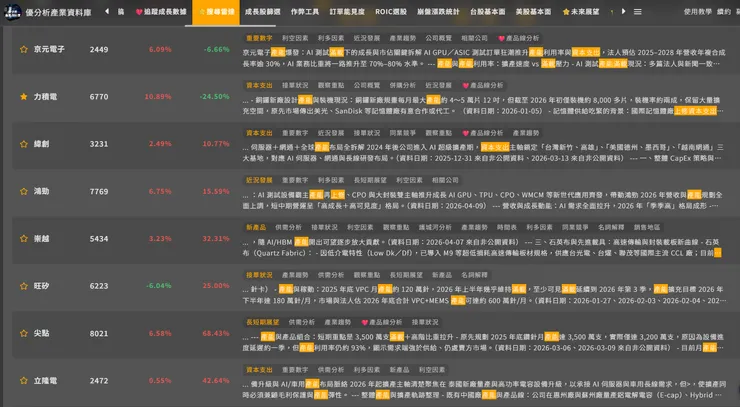Screen dimensions: 740x407
Task: Click the highlighted 資本支出 keyword in 緯創 summary
Action: [x=495, y=147]
